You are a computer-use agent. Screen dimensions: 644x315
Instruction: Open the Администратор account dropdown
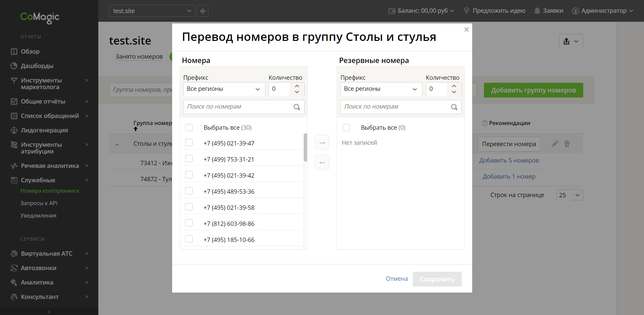click(x=602, y=11)
